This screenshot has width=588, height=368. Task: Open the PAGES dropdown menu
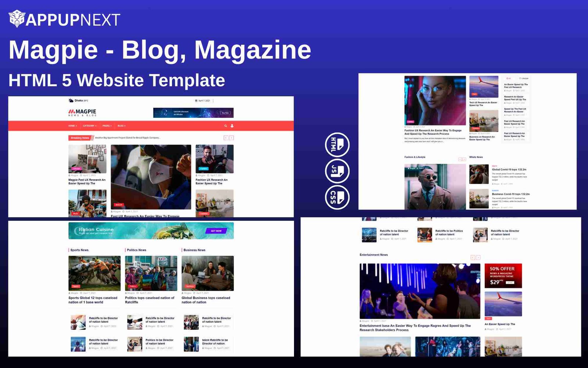[x=107, y=125]
